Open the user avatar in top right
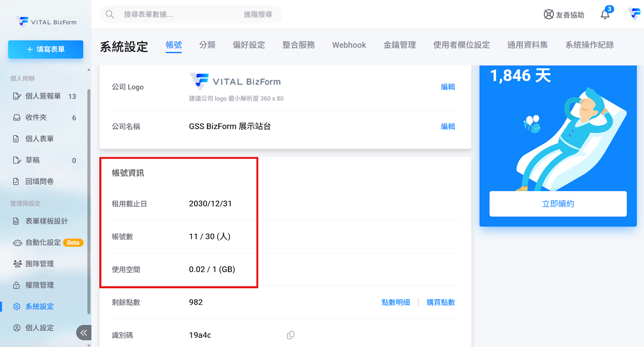The height and width of the screenshot is (347, 644). point(634,14)
